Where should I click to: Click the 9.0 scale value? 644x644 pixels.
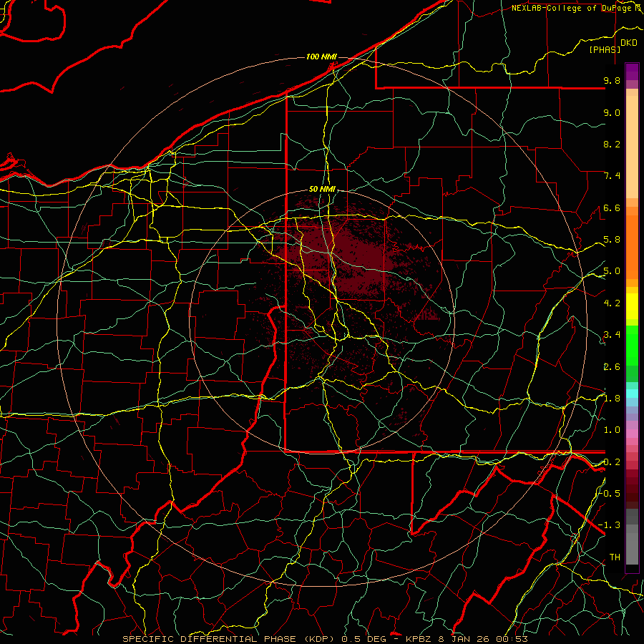point(612,113)
